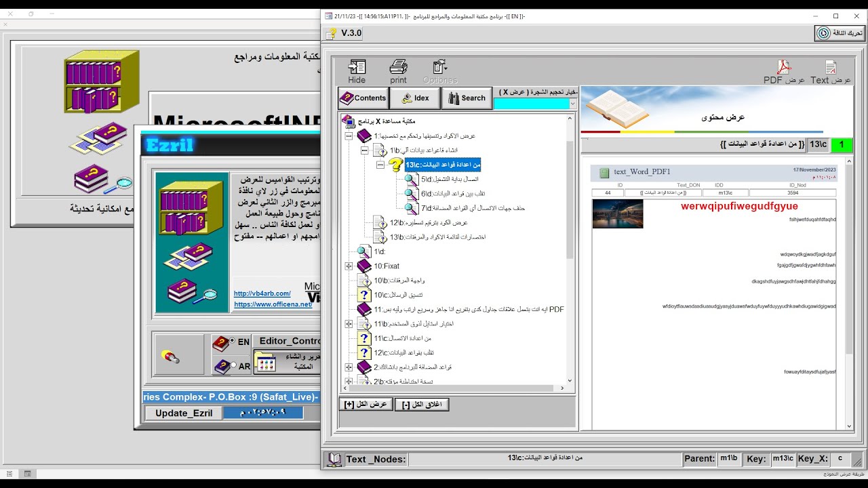
Task: Click the green box showing 1
Action: point(842,144)
